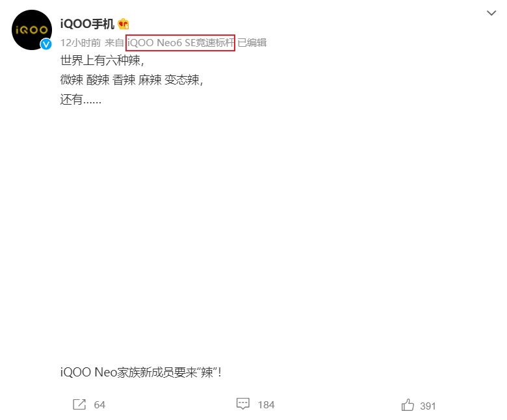The width and height of the screenshot is (507, 420).
Task: View edit history via 已编辑 label
Action: point(252,43)
